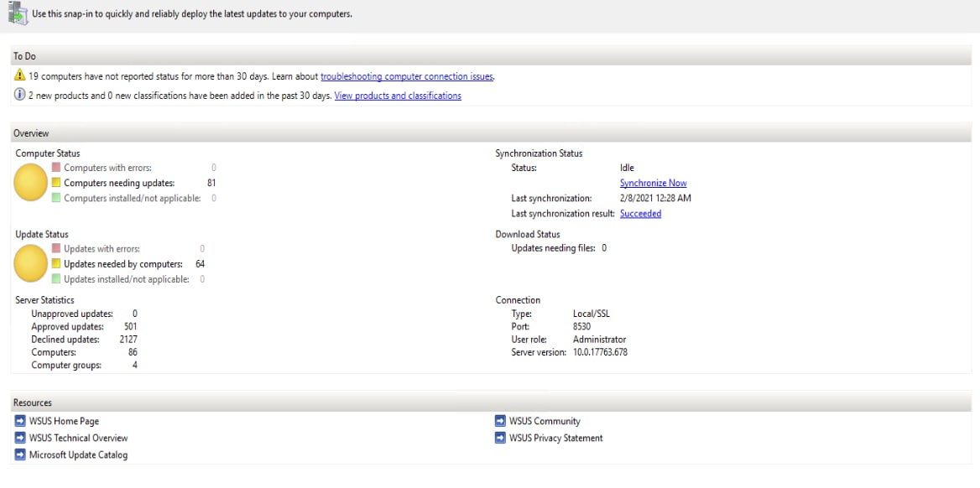The height and width of the screenshot is (488, 980).
Task: Click yellow square beside Updates needed by computers
Action: point(56,263)
